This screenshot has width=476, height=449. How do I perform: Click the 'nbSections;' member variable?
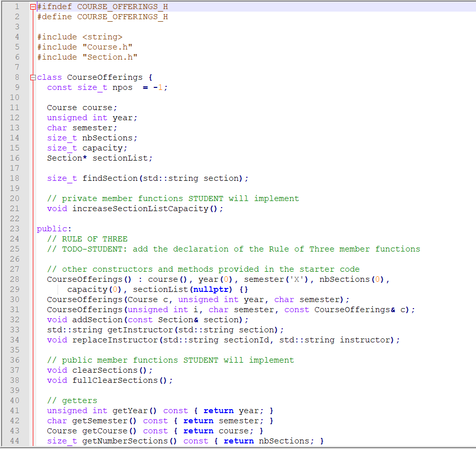[110, 138]
